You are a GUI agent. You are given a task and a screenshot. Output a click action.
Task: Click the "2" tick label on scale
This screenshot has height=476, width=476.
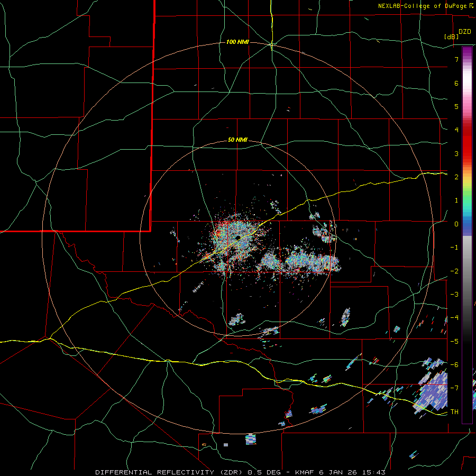coord(456,177)
